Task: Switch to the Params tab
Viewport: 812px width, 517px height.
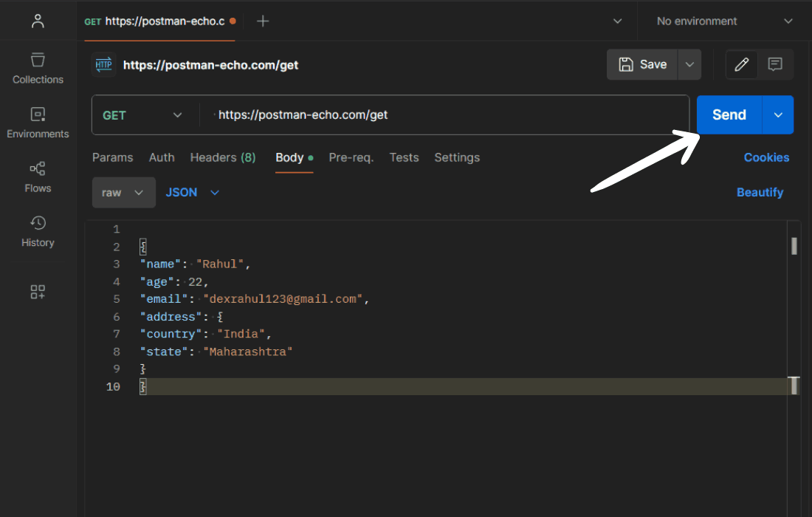Action: coord(112,157)
